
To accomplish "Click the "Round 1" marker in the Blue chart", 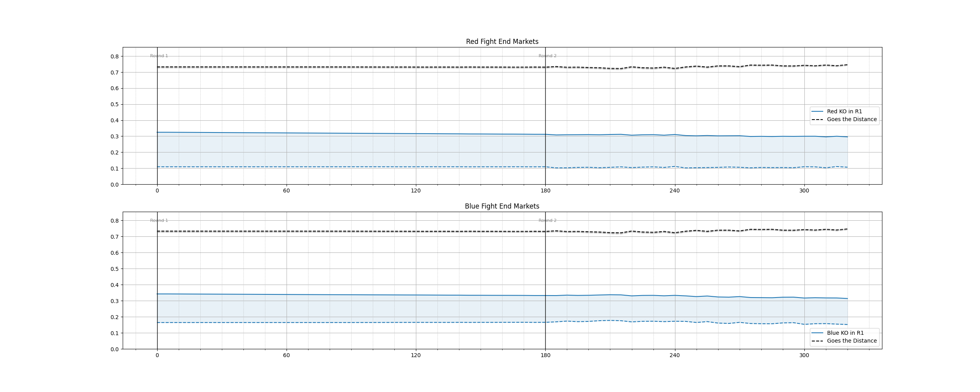I will coord(159,221).
